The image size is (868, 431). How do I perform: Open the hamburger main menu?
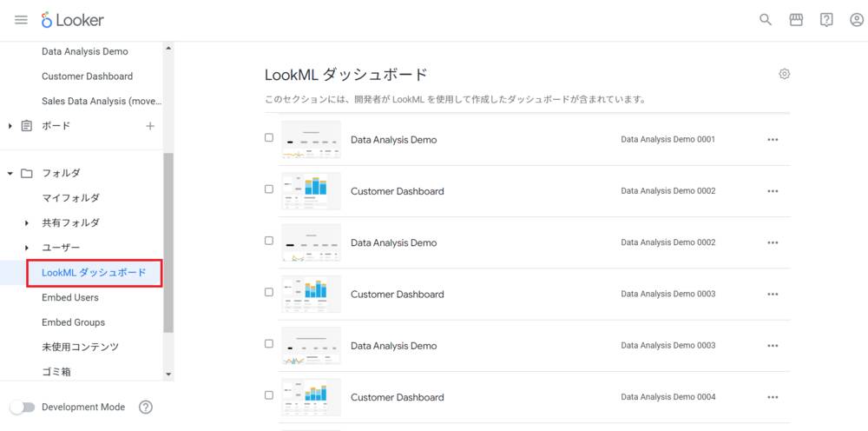(x=21, y=20)
